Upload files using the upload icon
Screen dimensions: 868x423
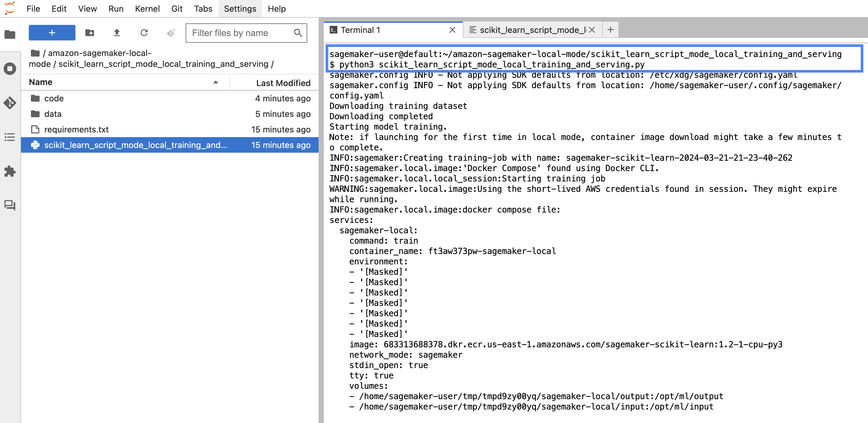pos(117,33)
